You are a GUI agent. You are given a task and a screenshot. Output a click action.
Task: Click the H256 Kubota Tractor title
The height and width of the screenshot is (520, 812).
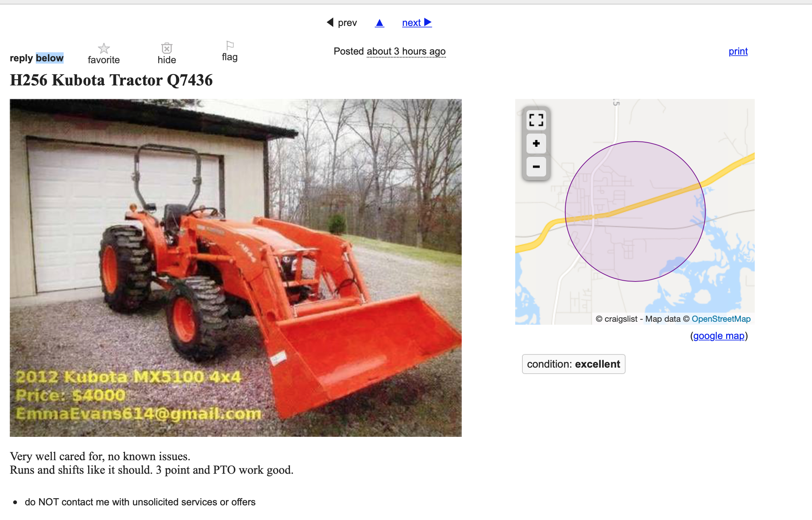[x=111, y=80]
